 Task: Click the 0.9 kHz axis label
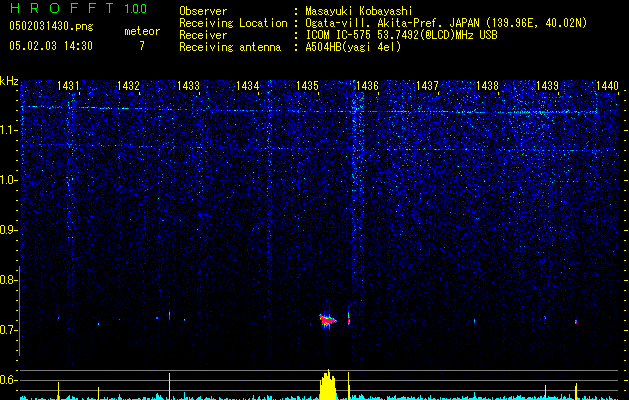(8, 230)
